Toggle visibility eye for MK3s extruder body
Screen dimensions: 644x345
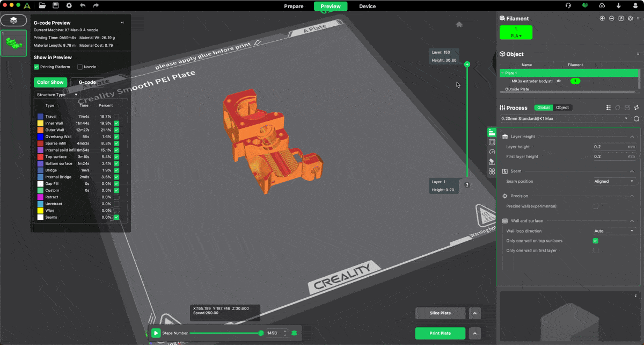click(x=559, y=81)
